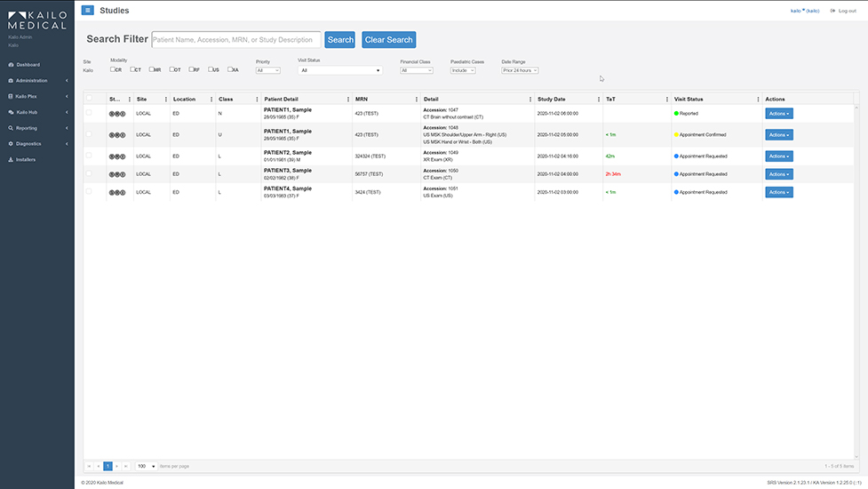Open the Date Range dropdown

coord(520,70)
